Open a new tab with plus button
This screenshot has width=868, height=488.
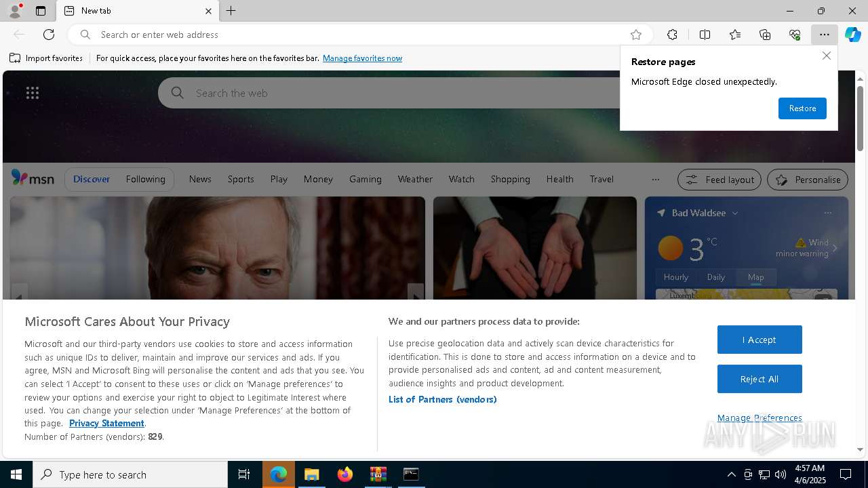231,11
